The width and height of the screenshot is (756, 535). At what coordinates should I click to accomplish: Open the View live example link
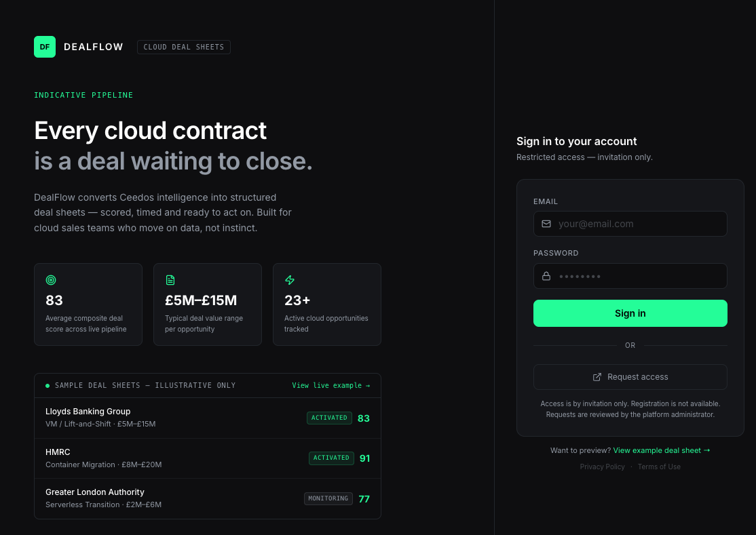click(x=330, y=386)
